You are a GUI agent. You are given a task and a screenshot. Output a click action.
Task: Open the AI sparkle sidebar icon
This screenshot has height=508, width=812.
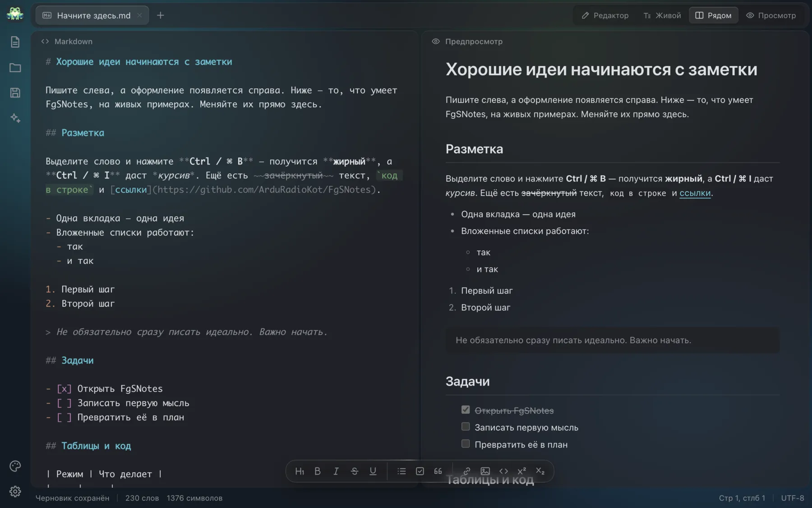[15, 118]
